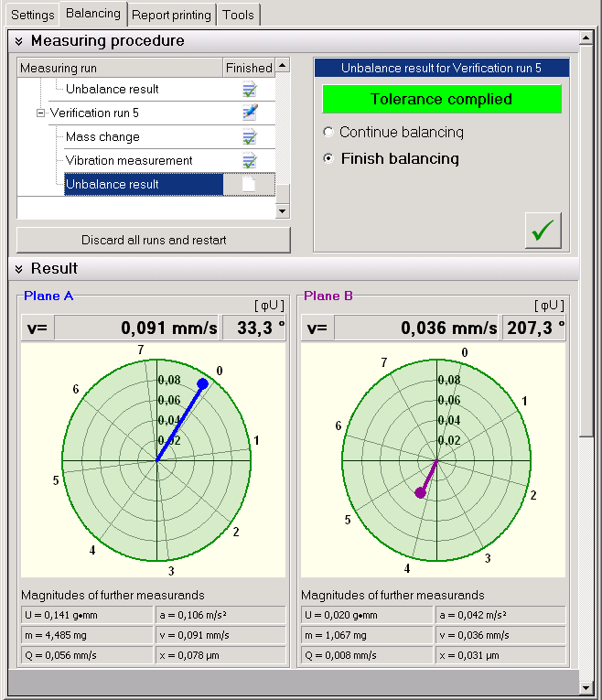Screen dimensions: 602x700
Task: Click the green checkmark confirm button
Action: (543, 231)
